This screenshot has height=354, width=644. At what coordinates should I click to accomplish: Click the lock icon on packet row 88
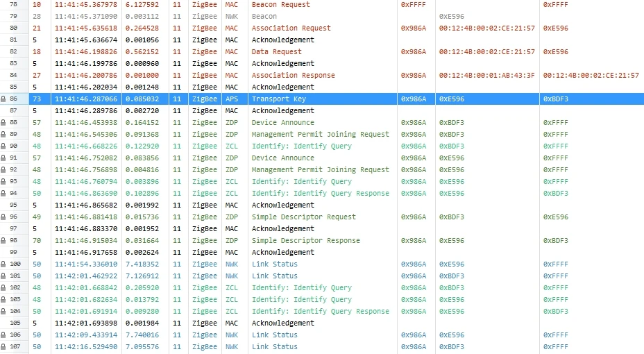3,122
